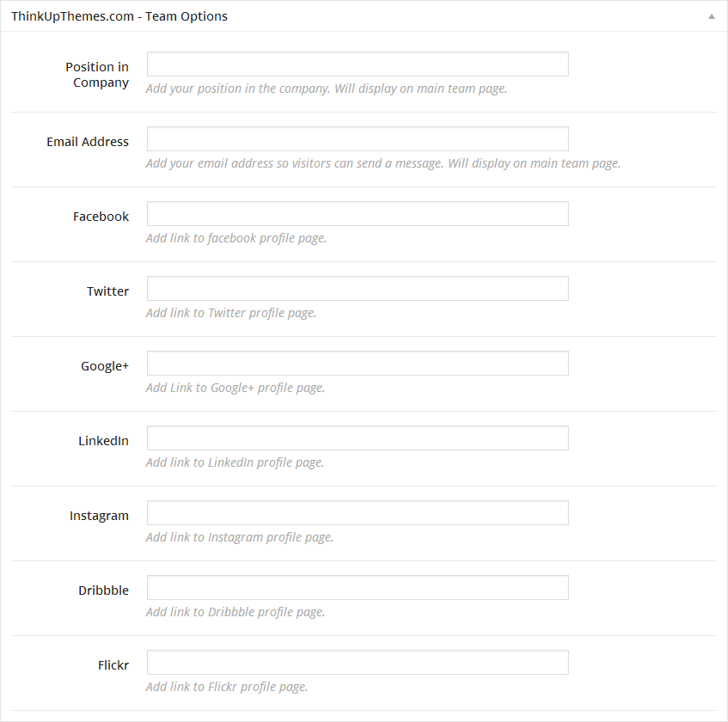Click the "Facebook" label text
Screen dimensions: 728x722
pyautogui.click(x=101, y=217)
